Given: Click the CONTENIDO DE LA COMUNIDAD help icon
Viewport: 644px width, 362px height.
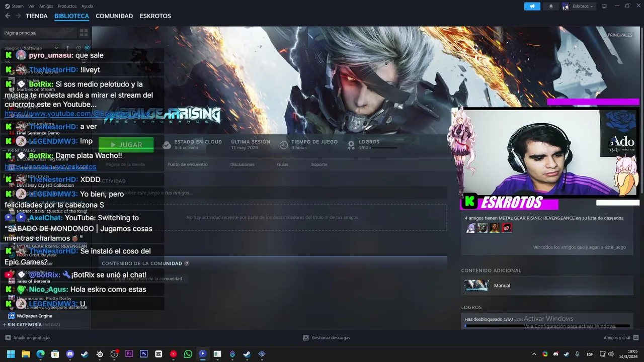Looking at the screenshot, I should (187, 263).
